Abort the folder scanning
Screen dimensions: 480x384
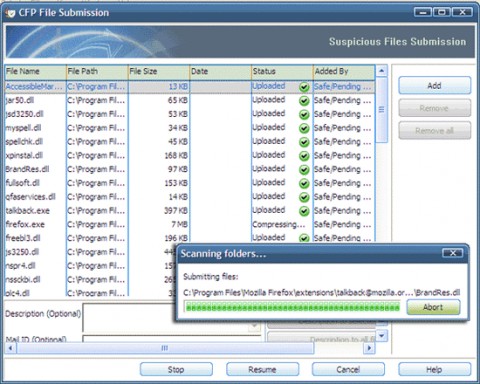(x=433, y=307)
